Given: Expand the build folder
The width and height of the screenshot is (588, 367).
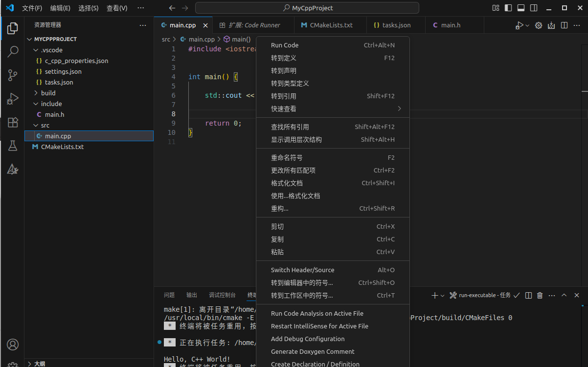Looking at the screenshot, I should click(48, 93).
